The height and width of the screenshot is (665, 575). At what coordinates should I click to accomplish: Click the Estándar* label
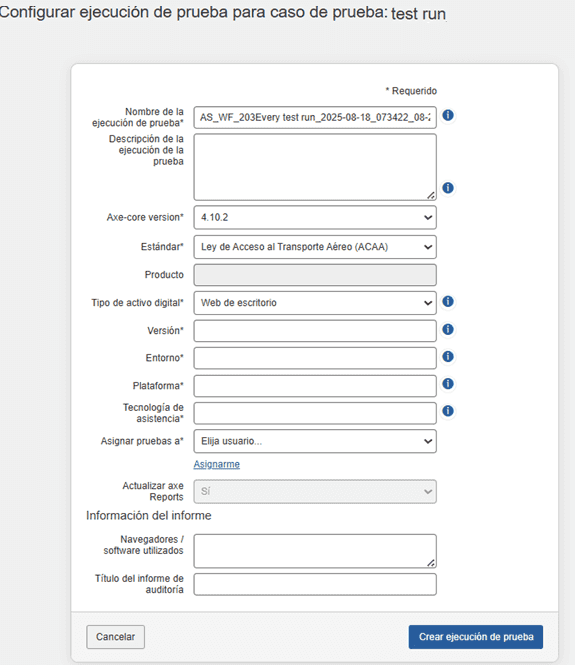point(162,247)
